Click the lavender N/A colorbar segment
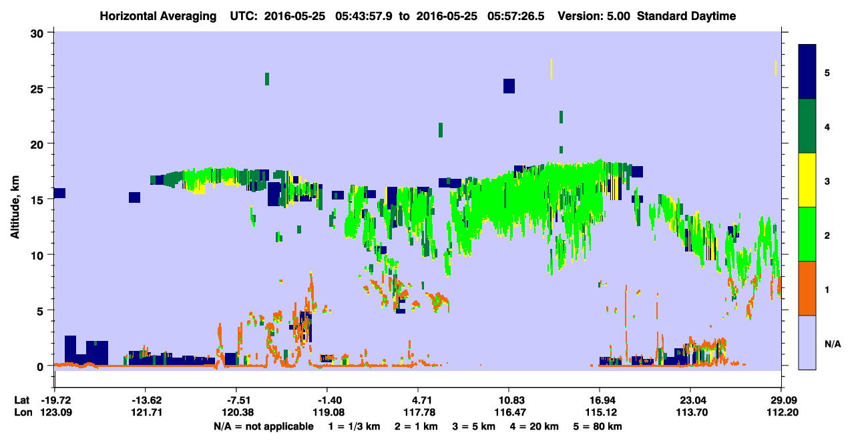Screen dimensions: 868x445 [x=807, y=342]
